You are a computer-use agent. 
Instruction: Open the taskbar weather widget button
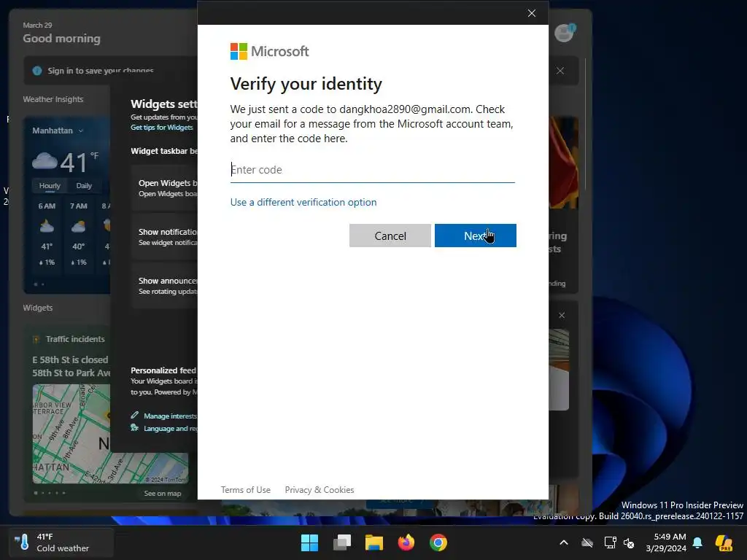(x=61, y=542)
